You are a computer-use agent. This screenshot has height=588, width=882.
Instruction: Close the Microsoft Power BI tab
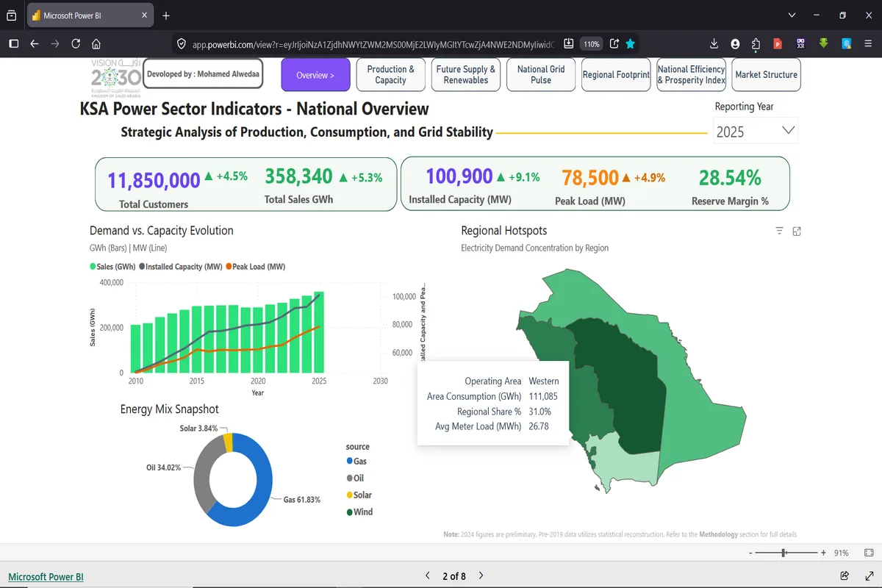[145, 15]
